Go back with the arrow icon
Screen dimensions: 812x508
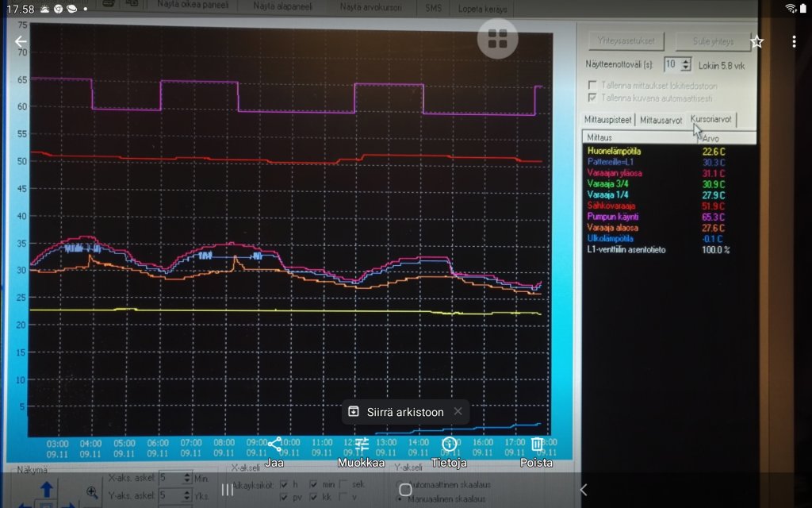tap(20, 41)
